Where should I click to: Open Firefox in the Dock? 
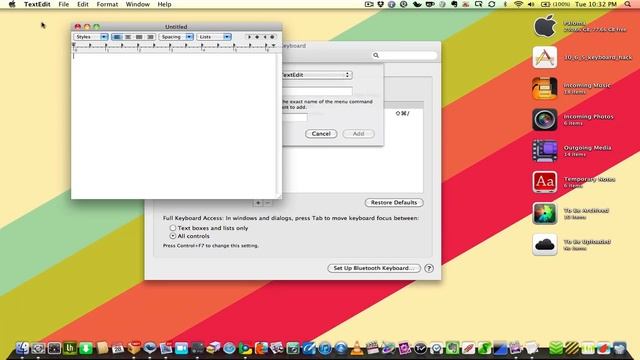click(x=261, y=348)
